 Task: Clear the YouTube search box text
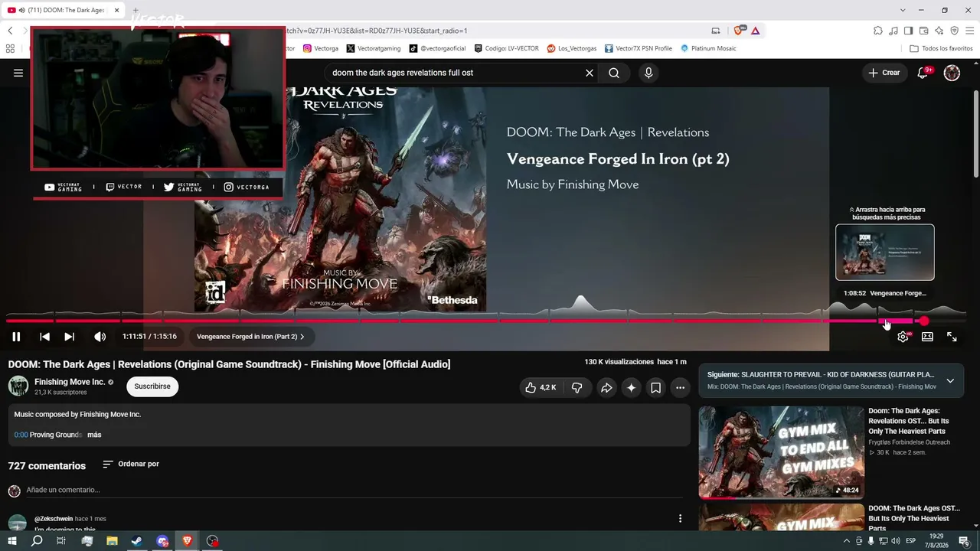tap(590, 73)
